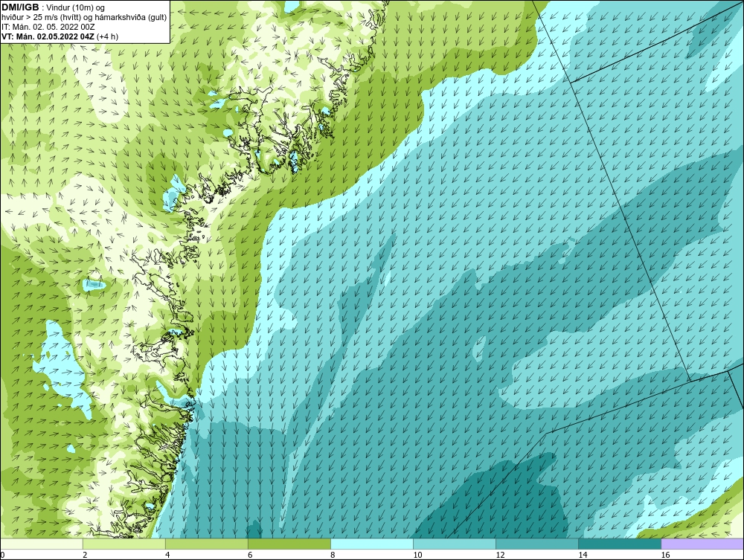744x560 pixels.
Task: Click the 'IT: Mán. 02. 05. 2022 00Z' line
Action: point(48,27)
